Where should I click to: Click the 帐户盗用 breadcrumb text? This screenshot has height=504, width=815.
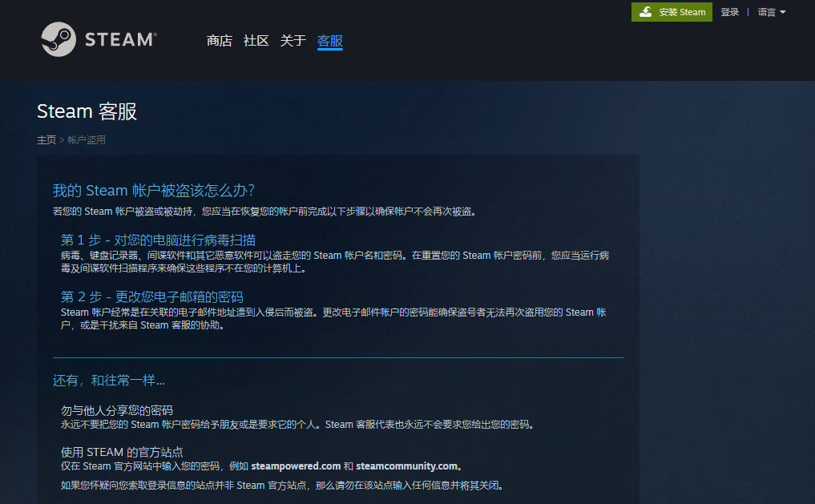point(87,139)
